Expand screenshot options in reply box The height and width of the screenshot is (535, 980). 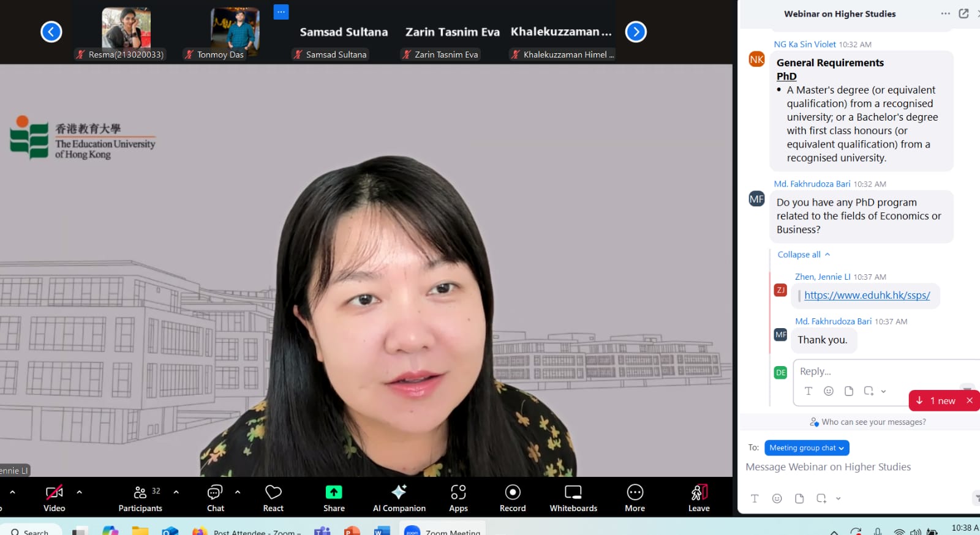[x=883, y=391]
